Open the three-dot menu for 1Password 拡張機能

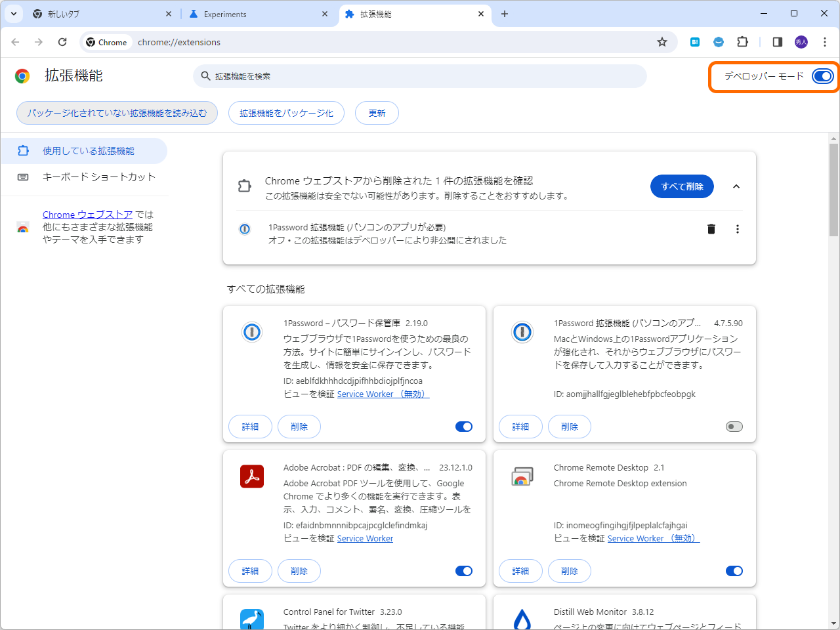pyautogui.click(x=738, y=229)
